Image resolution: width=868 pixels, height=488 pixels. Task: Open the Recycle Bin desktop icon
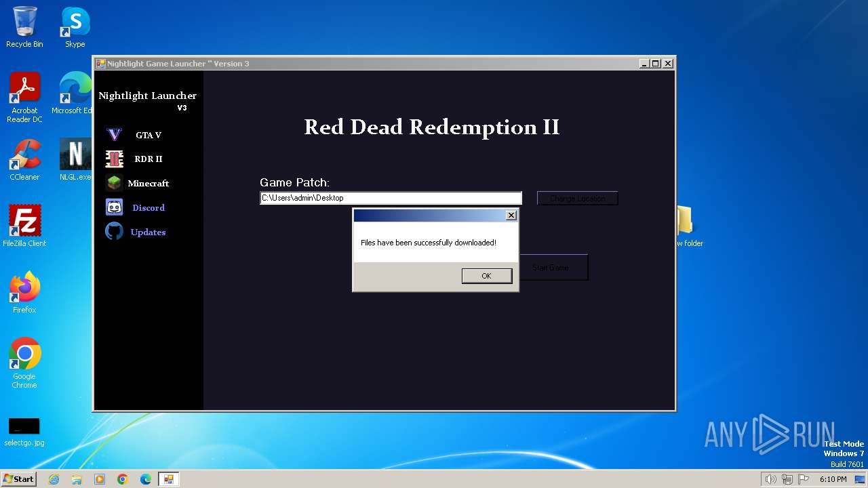tap(24, 27)
